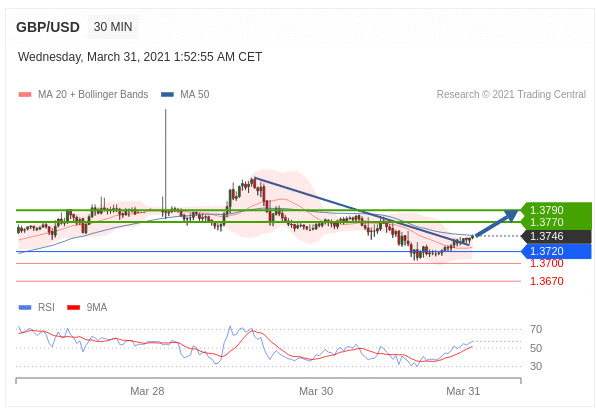Click the GBP/USD pair title
The image size is (596, 410).
[x=48, y=27]
